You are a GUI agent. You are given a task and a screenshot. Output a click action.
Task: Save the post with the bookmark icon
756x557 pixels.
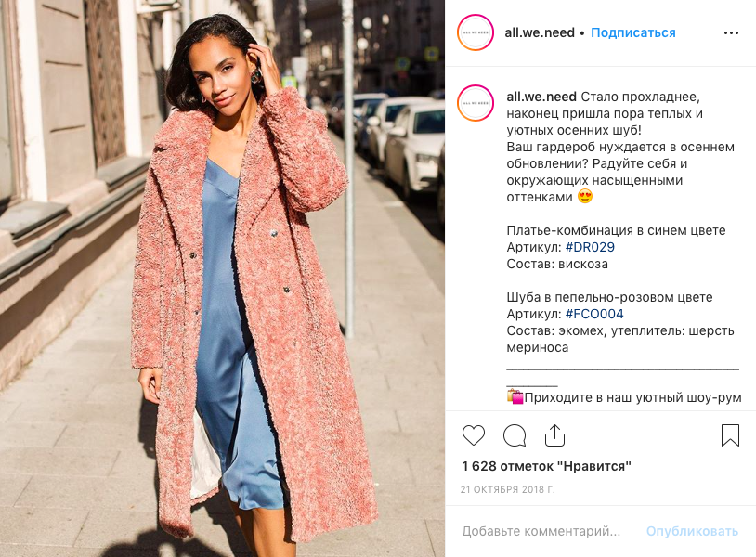730,435
